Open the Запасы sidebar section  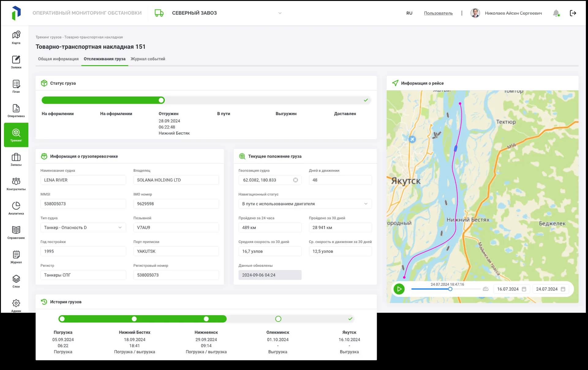point(16,160)
